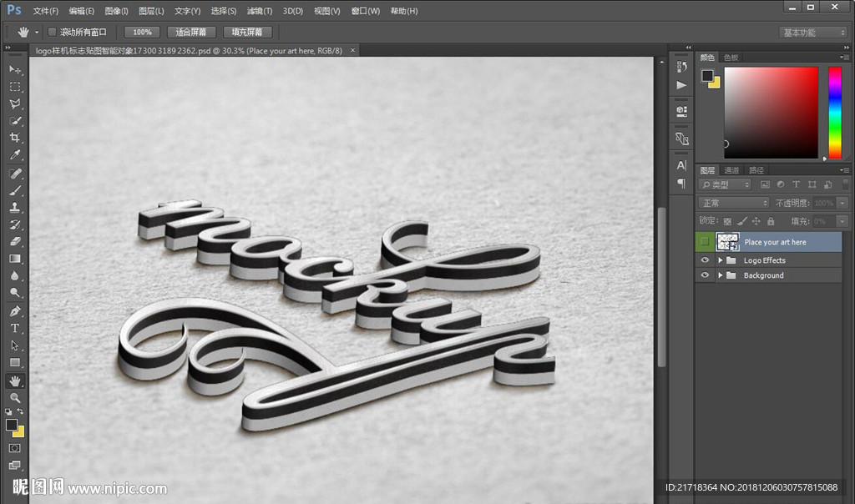
Task: Hide the Logo Effects layer group
Action: click(706, 260)
